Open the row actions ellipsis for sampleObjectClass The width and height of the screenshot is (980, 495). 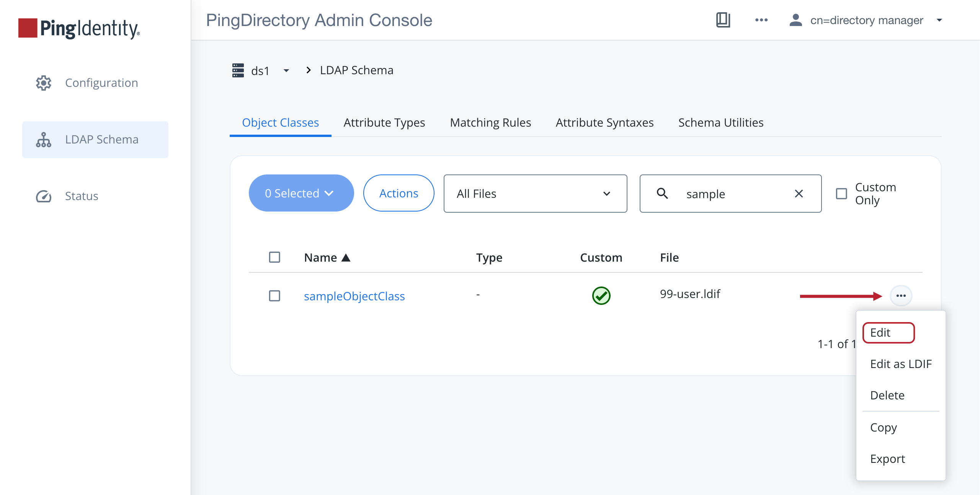pos(900,295)
